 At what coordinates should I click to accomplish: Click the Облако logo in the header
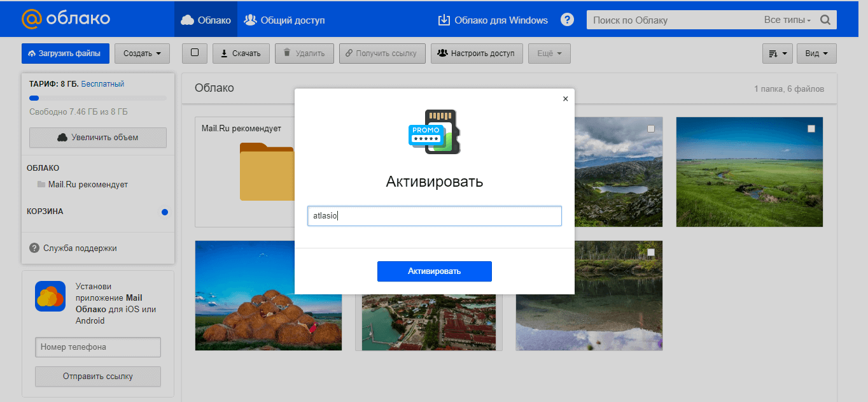66,18
